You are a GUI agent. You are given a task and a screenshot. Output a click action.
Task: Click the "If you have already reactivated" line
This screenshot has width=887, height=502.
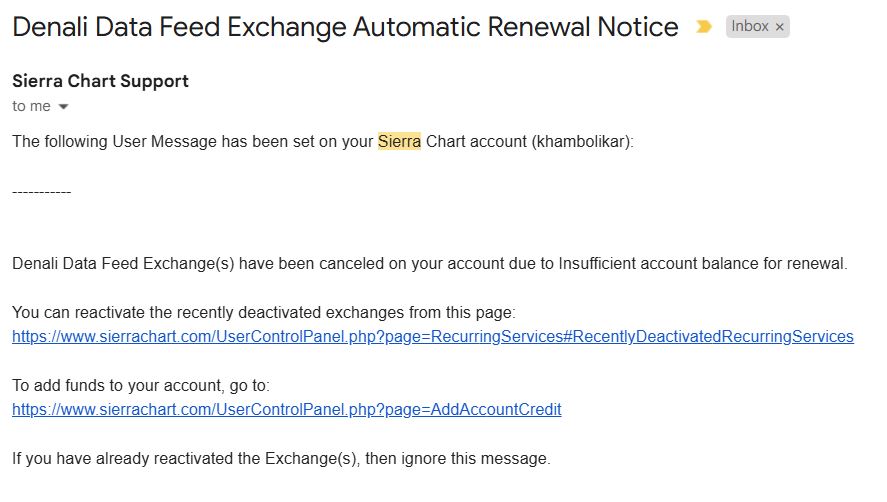point(280,459)
